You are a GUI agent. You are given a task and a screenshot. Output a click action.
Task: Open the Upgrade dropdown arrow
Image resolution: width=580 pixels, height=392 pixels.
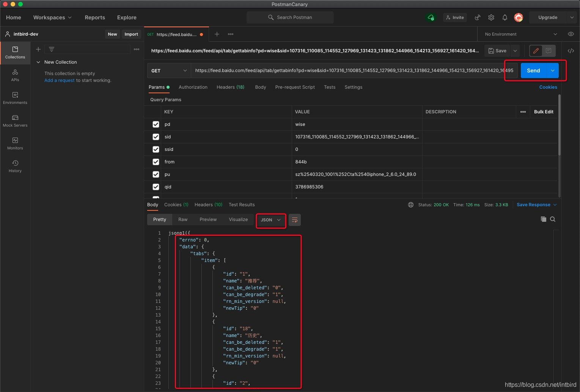(x=572, y=17)
